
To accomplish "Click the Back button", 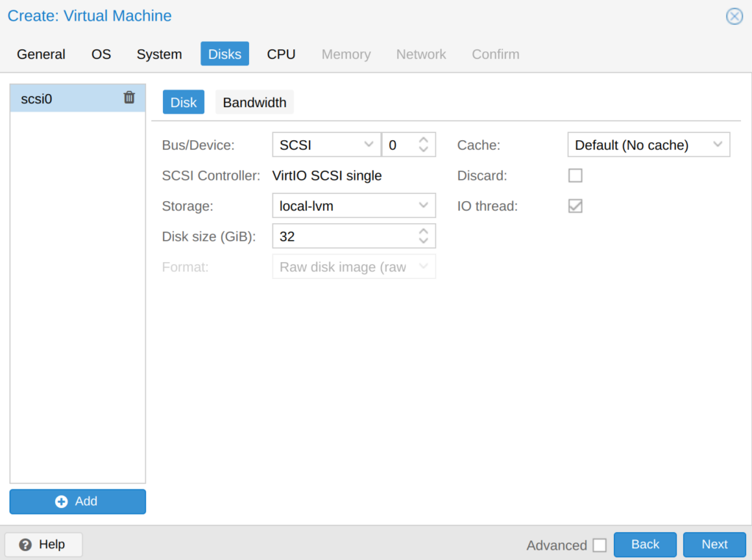I will click(645, 545).
